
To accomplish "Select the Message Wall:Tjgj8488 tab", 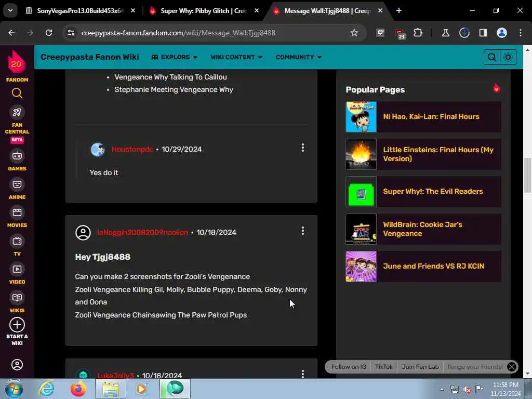I will pos(327,10).
